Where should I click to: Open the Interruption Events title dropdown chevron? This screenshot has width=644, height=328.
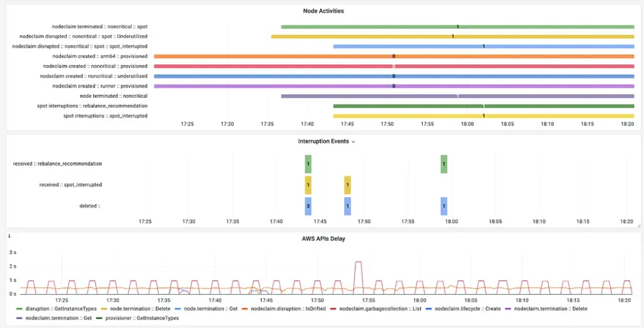coord(353,141)
